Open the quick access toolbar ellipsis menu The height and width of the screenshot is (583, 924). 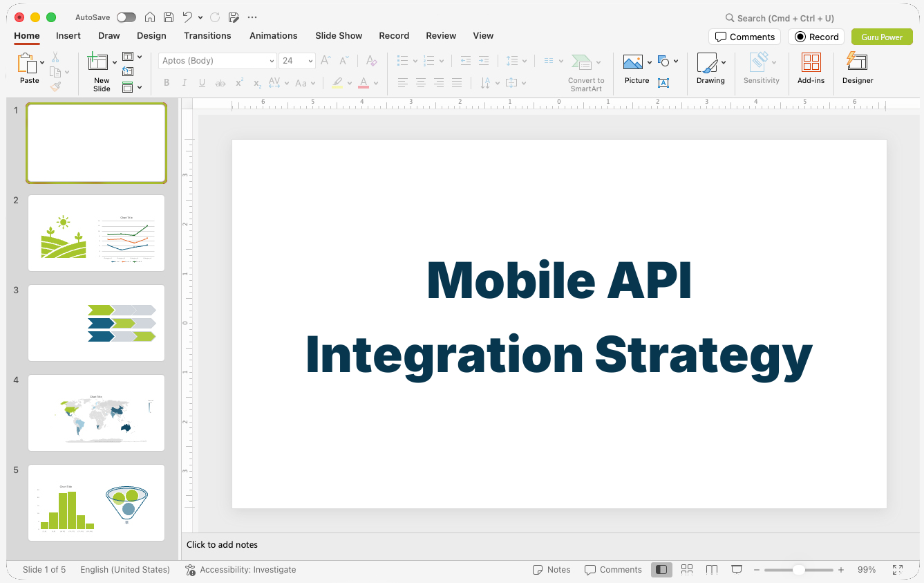(x=252, y=17)
